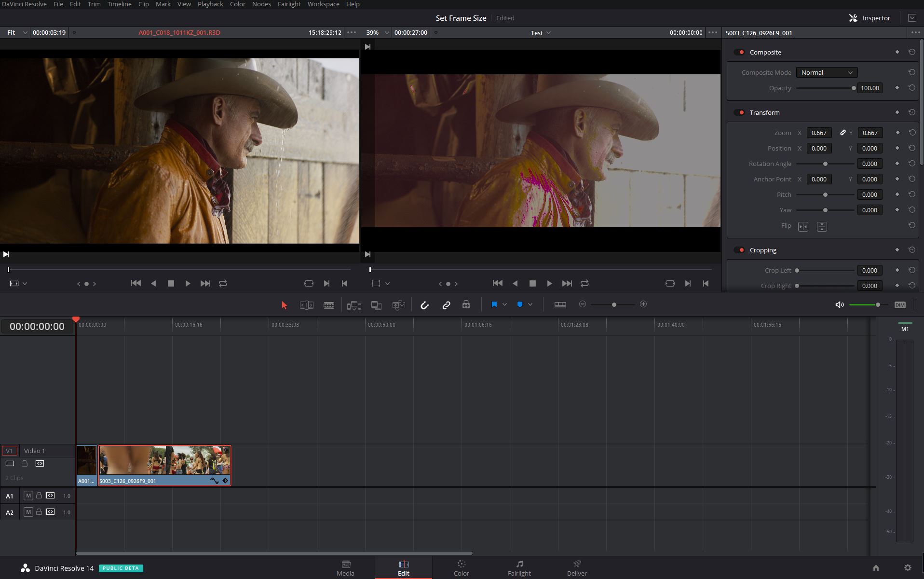924x579 pixels.
Task: Go to first frame in timeline viewer
Action: click(498, 283)
